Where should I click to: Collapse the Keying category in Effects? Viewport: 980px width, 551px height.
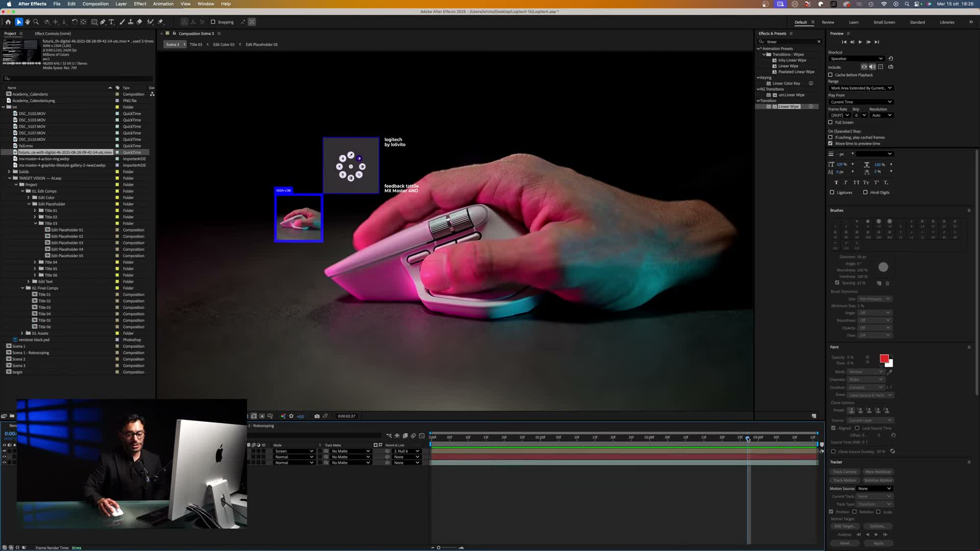758,78
